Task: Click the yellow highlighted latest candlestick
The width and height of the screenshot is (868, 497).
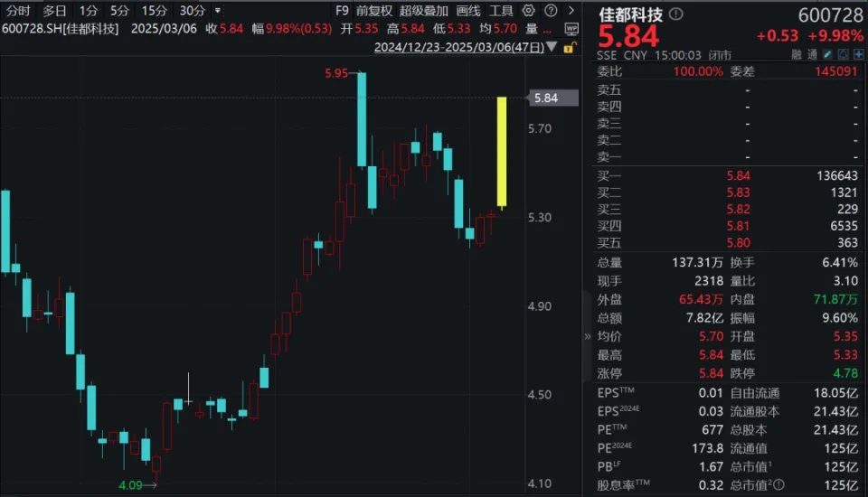Action: [x=501, y=152]
